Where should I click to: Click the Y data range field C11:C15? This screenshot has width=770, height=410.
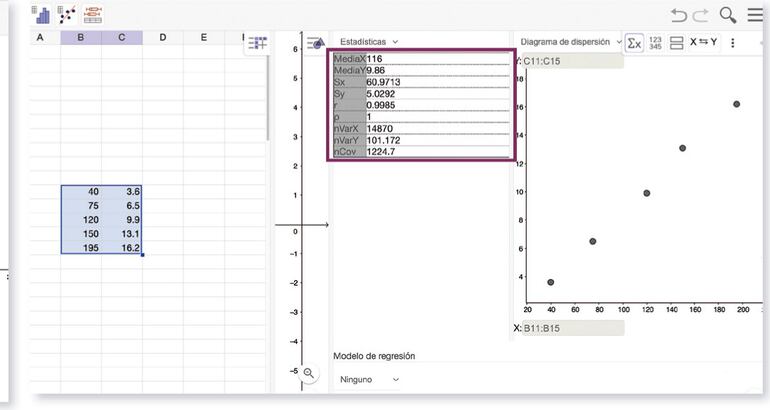(573, 61)
